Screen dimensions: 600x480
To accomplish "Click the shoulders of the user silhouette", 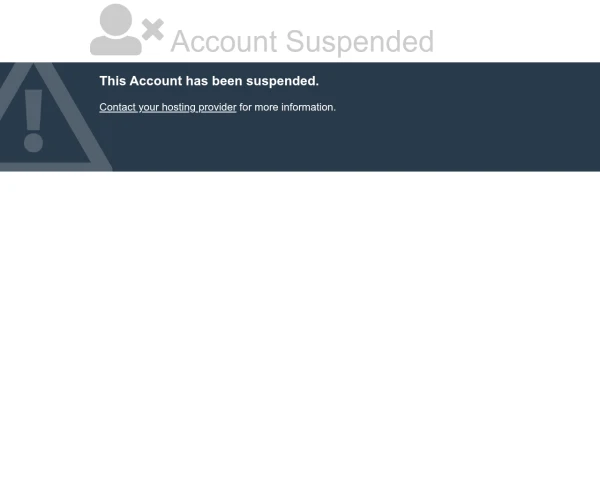I will pyautogui.click(x=116, y=46).
